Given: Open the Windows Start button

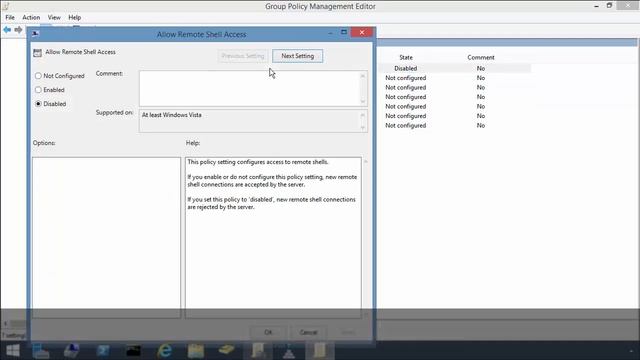Looking at the screenshot, I should [13, 351].
